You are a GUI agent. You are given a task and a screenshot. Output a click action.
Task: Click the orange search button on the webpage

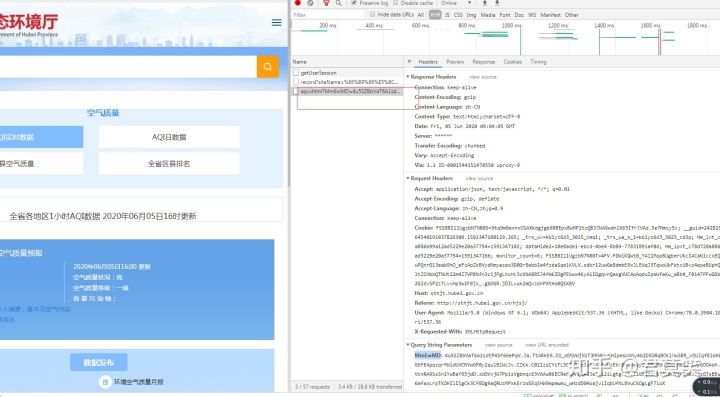click(x=268, y=67)
